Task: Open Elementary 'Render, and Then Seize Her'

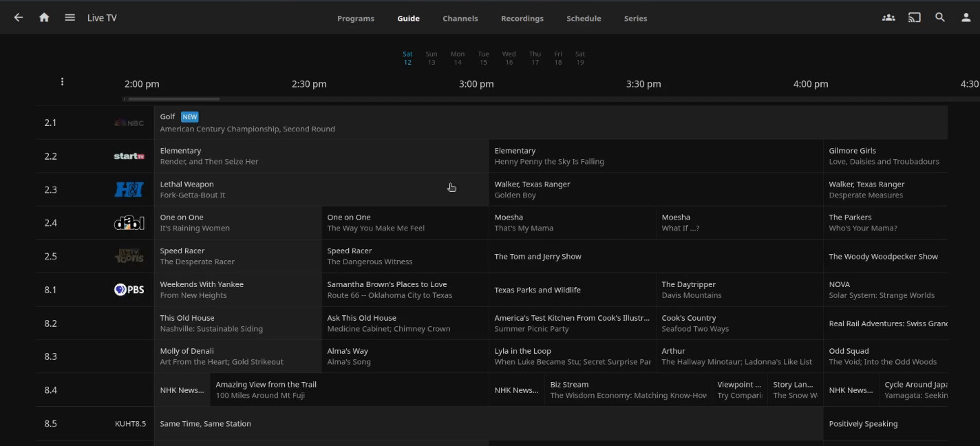Action: [x=321, y=156]
